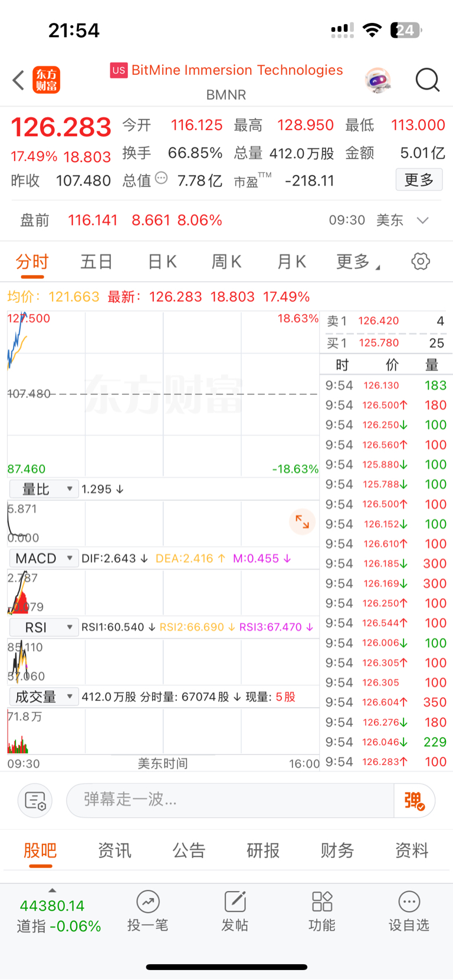Tap the 市盈 -218.11 value
The height and width of the screenshot is (980, 453).
310,180
